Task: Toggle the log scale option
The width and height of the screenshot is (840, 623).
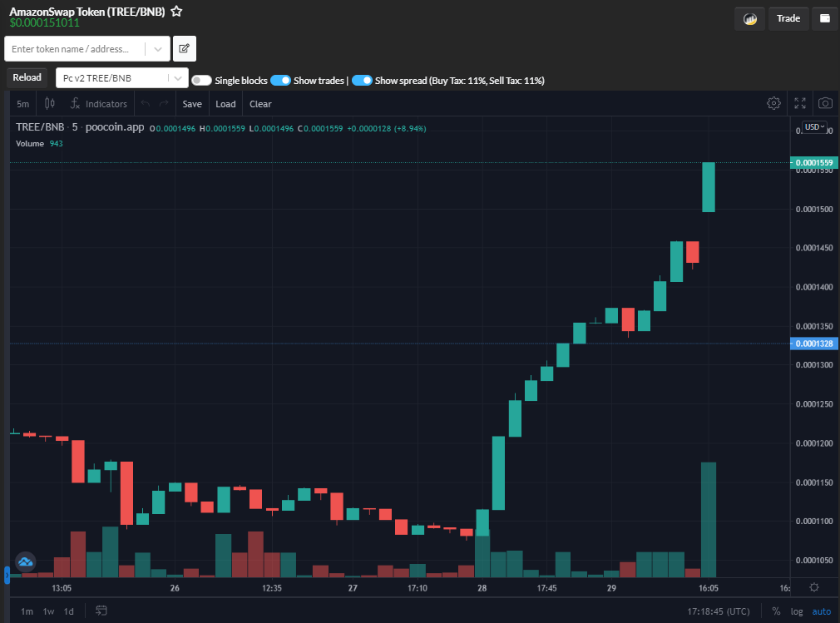Action: click(x=797, y=611)
